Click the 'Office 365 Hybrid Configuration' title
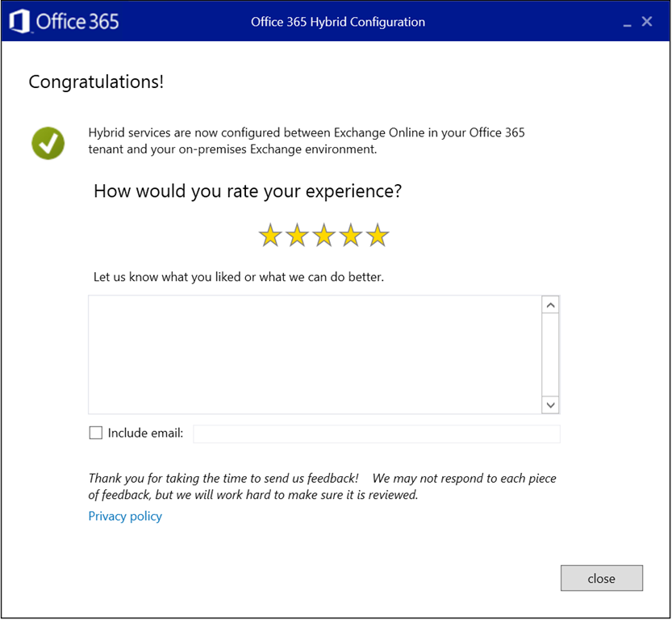Viewport: 672px width, 620px height. tap(338, 22)
